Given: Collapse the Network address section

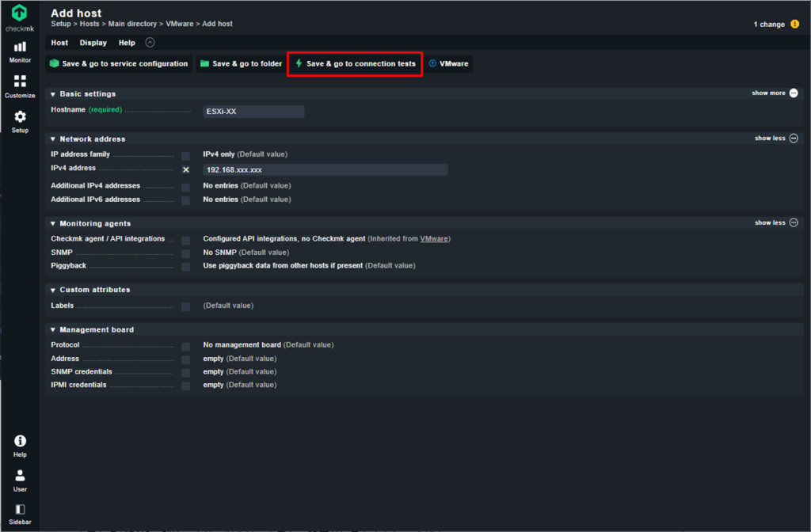Looking at the screenshot, I should coord(53,139).
